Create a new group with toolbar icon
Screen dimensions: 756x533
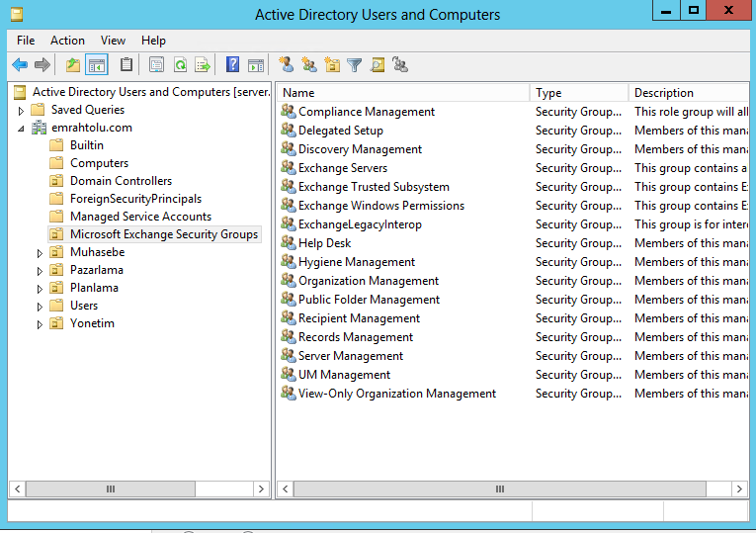click(308, 64)
